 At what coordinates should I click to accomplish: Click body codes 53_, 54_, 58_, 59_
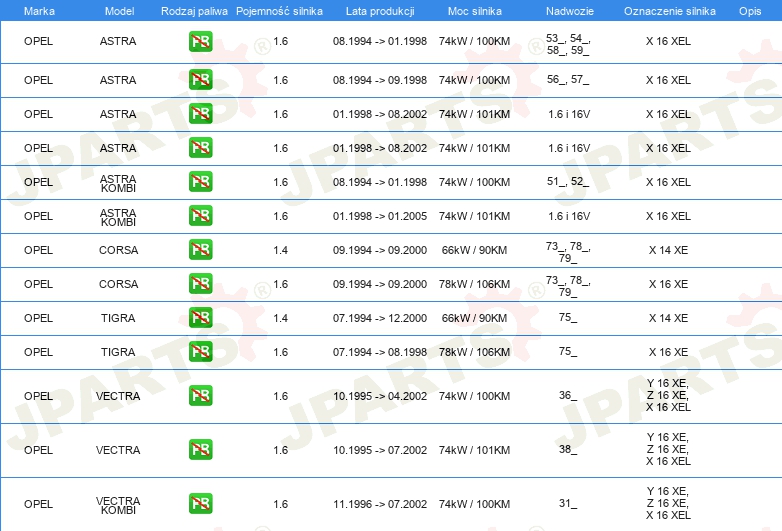point(568,44)
